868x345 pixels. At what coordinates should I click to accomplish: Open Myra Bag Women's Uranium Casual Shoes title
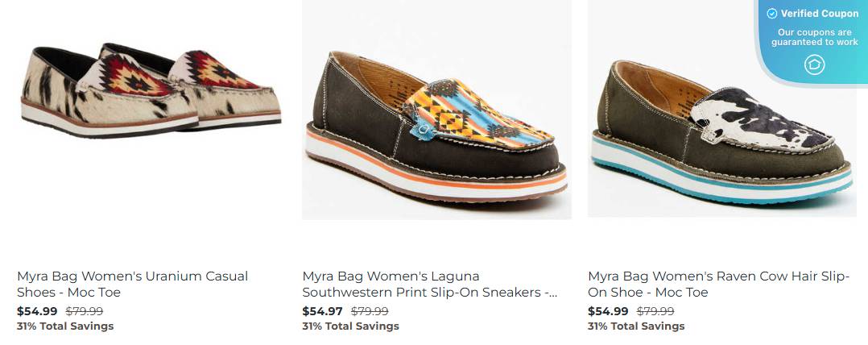pos(132,284)
